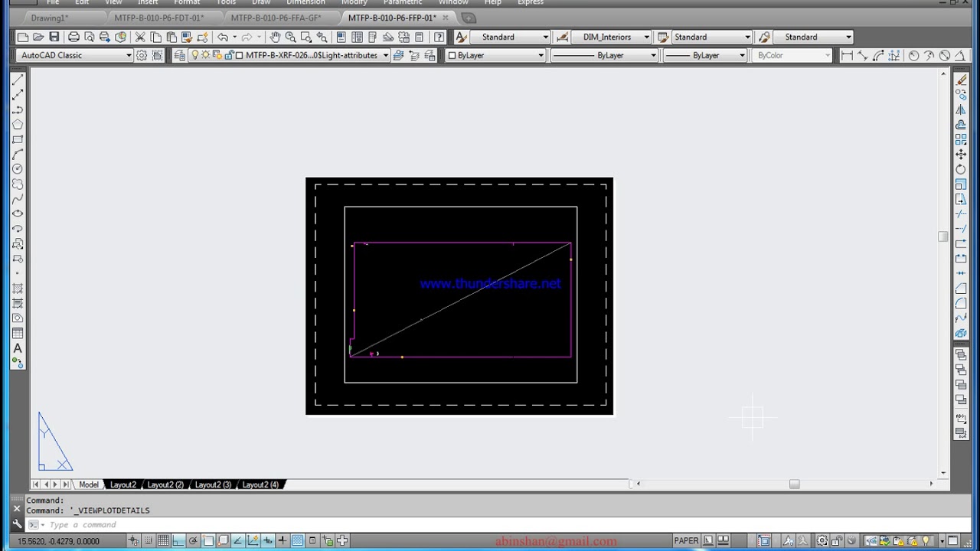This screenshot has width=980, height=551.
Task: Click the Plot printer icon
Action: pos(73,37)
